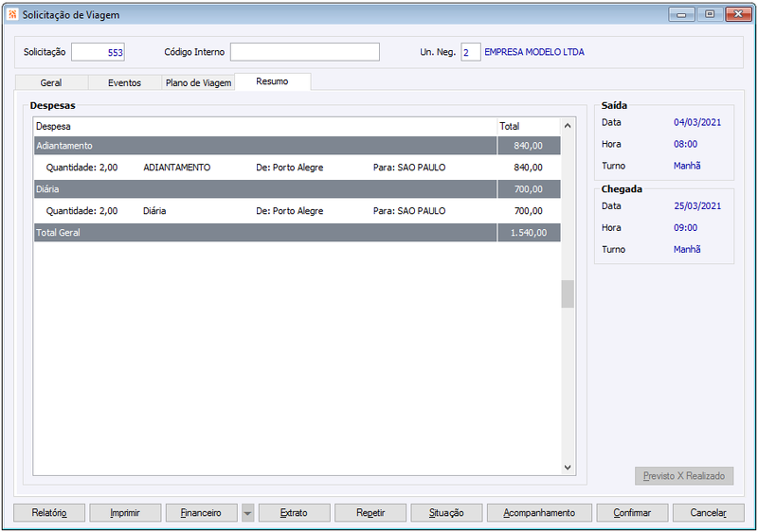This screenshot has height=532, width=758.
Task: Click the Saída hour 08:00
Action: point(685,144)
